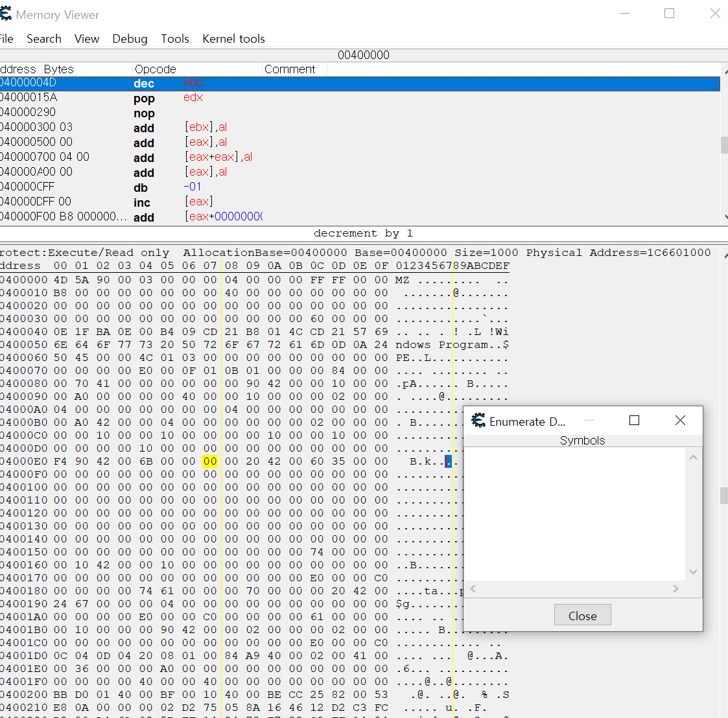This screenshot has width=728, height=718.
Task: Click the Cheat Engine gear icon in title bar
Action: [7, 12]
